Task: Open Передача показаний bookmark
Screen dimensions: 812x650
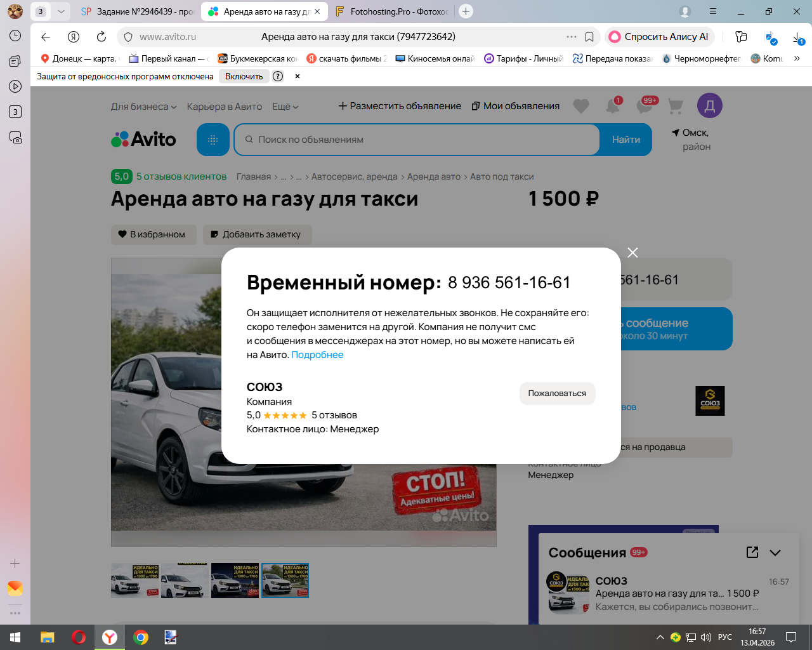Action: pyautogui.click(x=613, y=58)
